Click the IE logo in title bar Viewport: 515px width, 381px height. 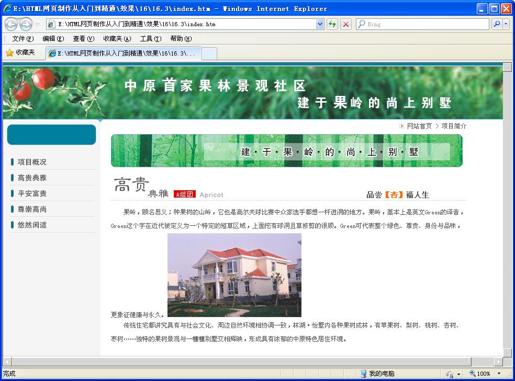point(8,8)
